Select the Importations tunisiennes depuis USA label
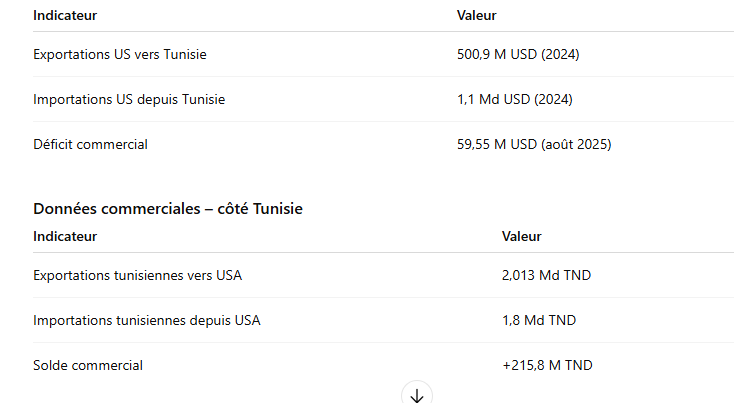Screen dimensions: 734x403 147,320
